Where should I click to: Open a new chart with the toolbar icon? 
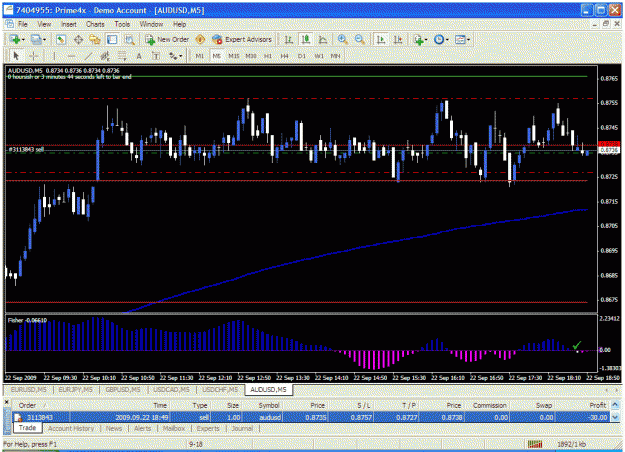pos(15,39)
